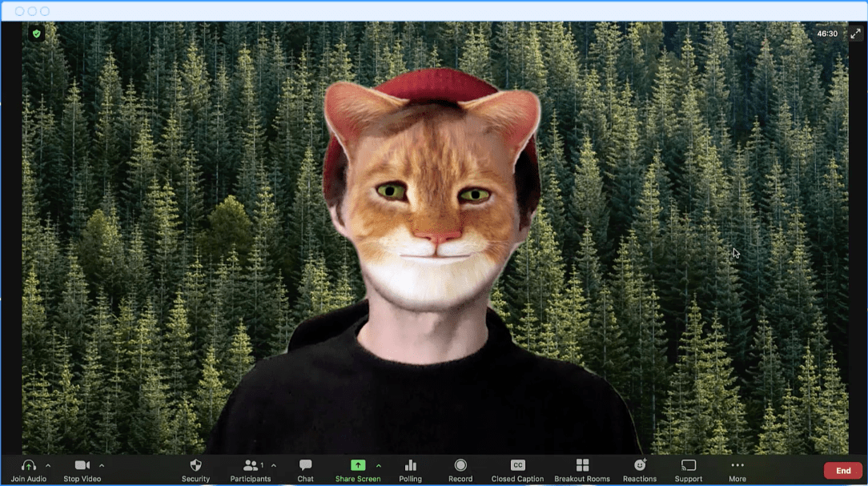Open the More menu
Viewport: 868px width, 486px height.
(737, 466)
